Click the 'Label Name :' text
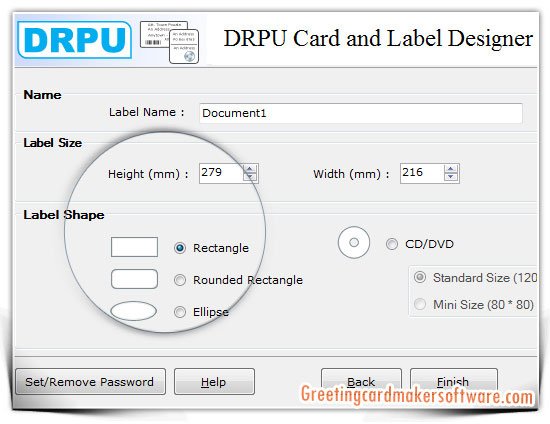The image size is (550, 424). [x=146, y=112]
